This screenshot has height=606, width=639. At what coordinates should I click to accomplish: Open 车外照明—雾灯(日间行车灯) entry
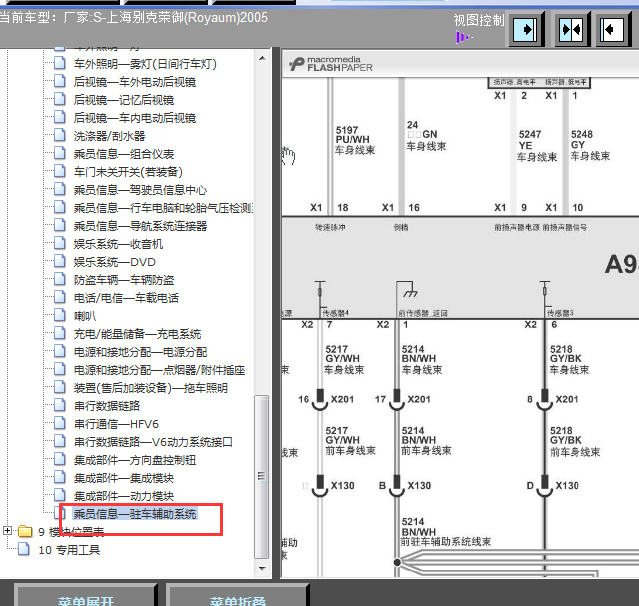coord(145,64)
